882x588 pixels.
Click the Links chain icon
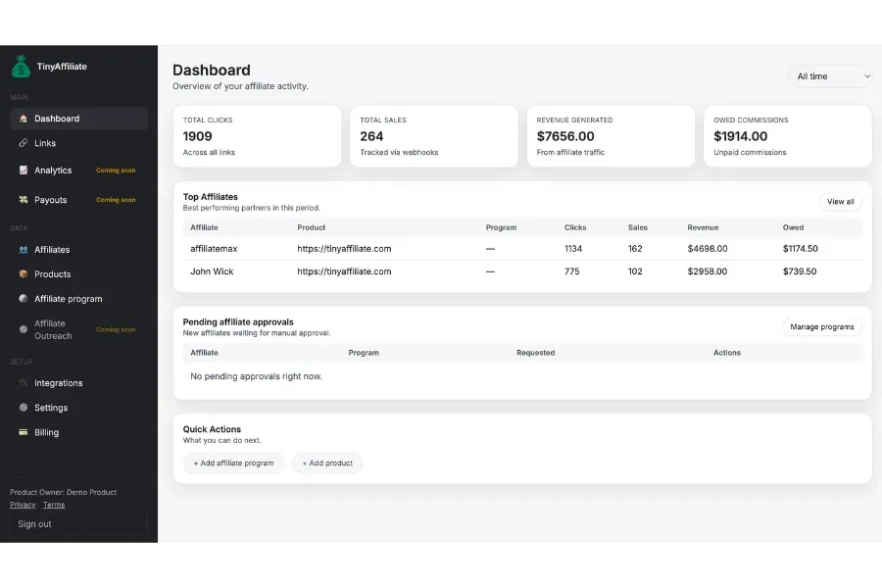(24, 143)
